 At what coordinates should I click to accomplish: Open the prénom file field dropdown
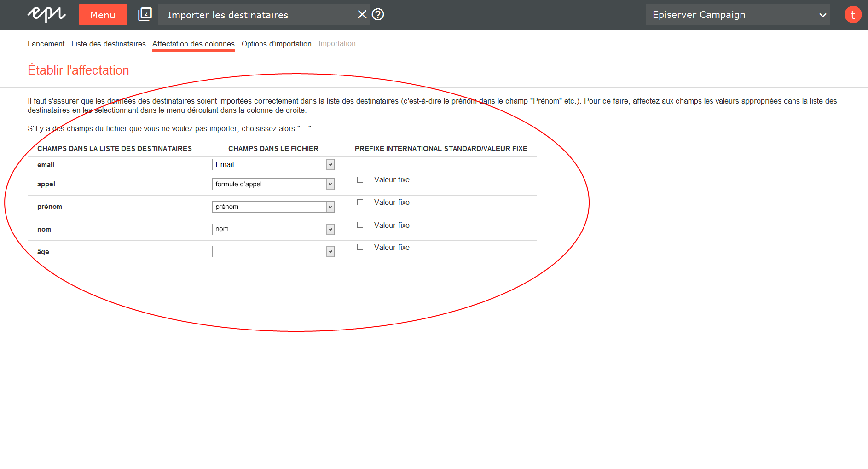(273, 207)
